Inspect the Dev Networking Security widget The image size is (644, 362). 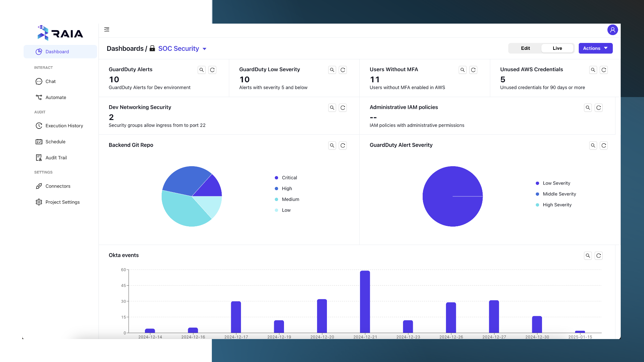(332, 108)
